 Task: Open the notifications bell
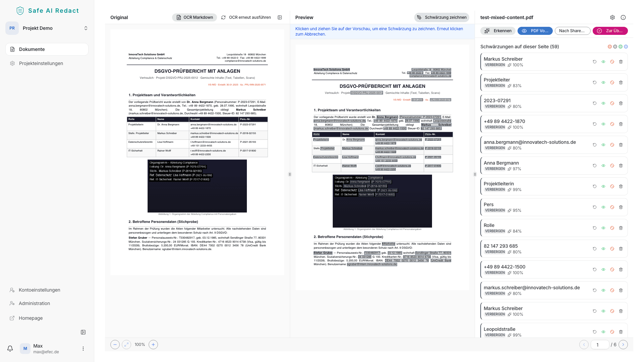[10, 349]
